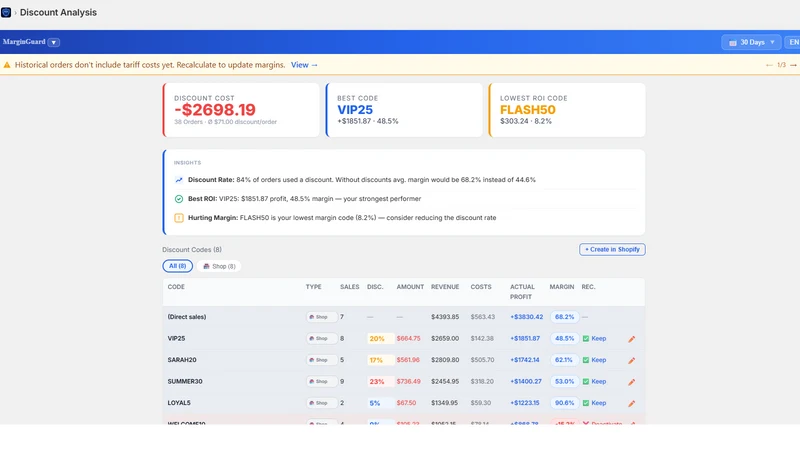This screenshot has height=450, width=800.
Task: Click the Shop badge in SUMMER30 row
Action: [x=321, y=381]
